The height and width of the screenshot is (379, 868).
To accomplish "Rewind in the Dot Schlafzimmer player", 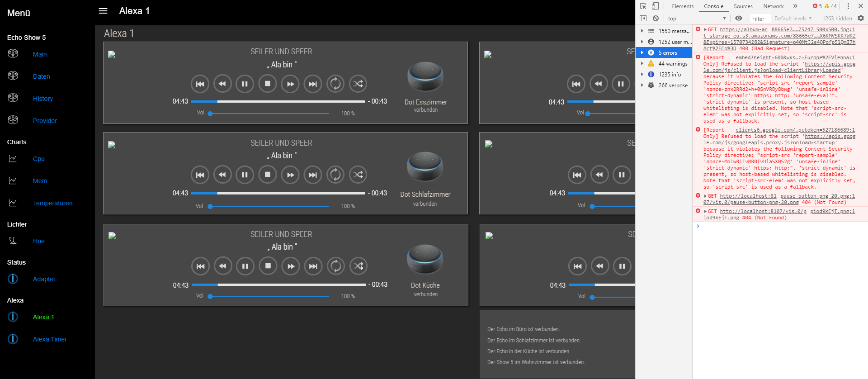I will 222,175.
